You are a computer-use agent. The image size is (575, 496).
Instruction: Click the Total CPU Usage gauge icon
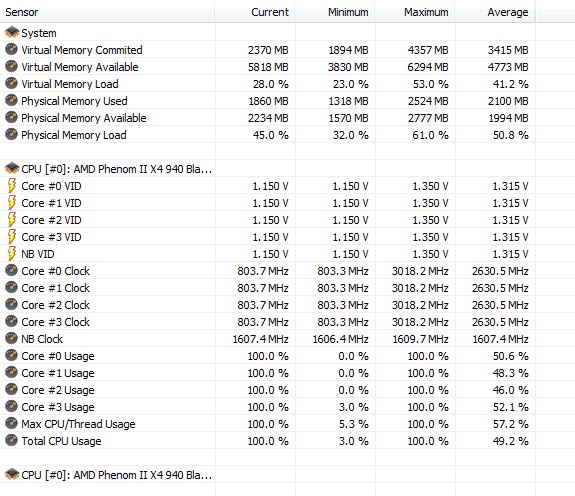pos(12,440)
